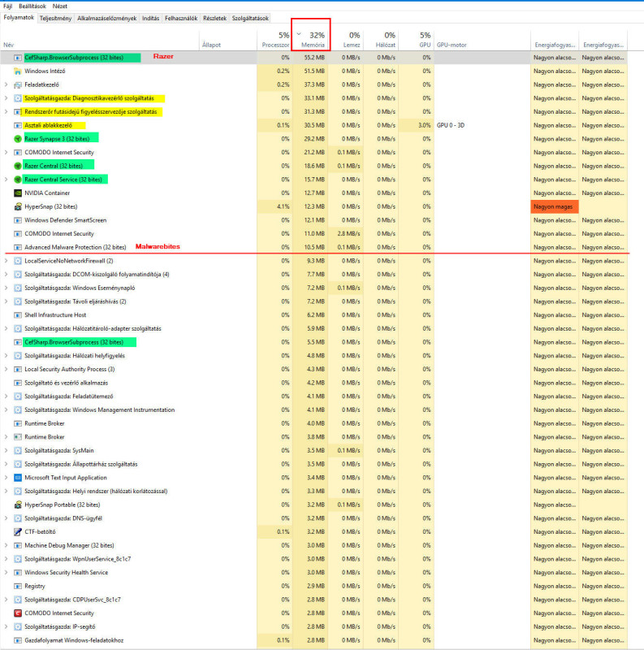This screenshot has width=644, height=650.
Task: Click the CTF-betöltő pen icon
Action: click(x=17, y=532)
